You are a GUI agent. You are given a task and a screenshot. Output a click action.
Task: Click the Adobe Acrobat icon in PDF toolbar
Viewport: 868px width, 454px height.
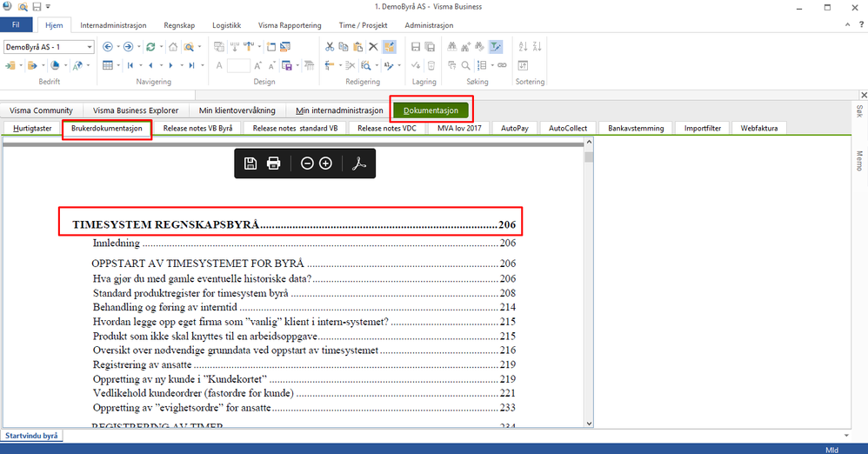(x=359, y=164)
